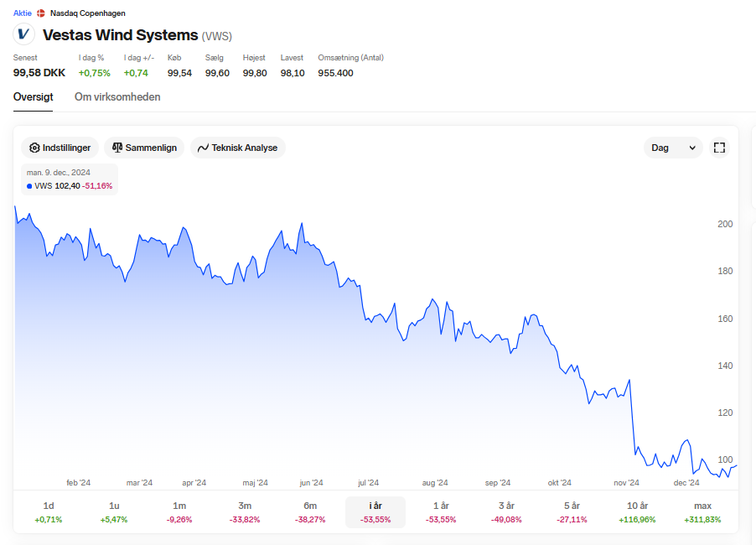This screenshot has height=545, width=756.
Task: Select the 6m time range
Action: [x=310, y=512]
